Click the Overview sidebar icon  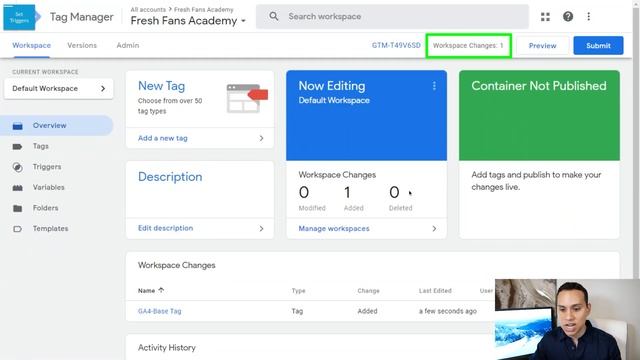pyautogui.click(x=18, y=126)
